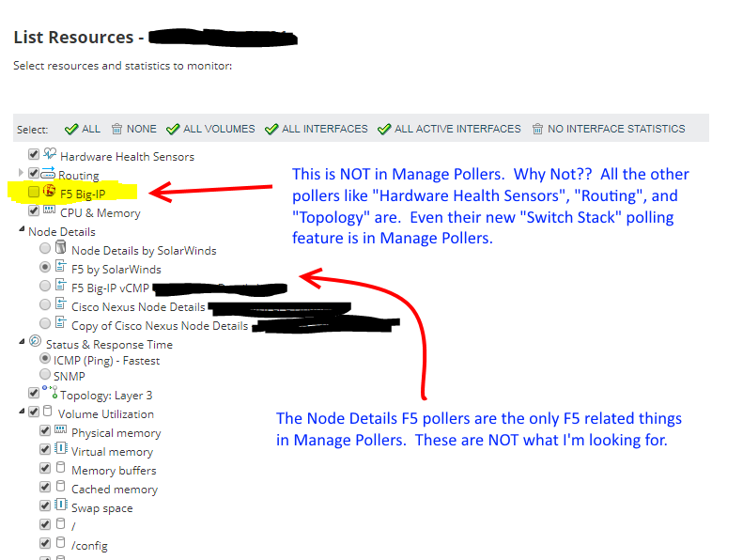Click the Routing arrows icon
This screenshot has height=560, width=743.
48,173
